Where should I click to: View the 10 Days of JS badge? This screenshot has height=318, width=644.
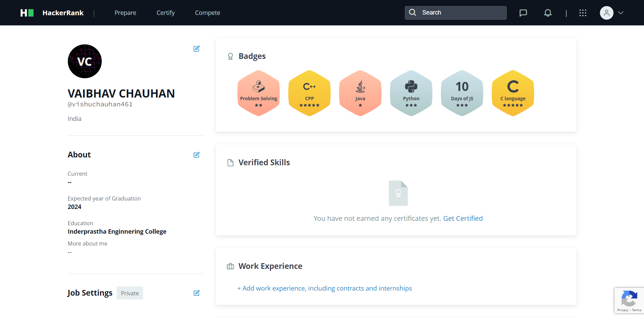click(462, 93)
